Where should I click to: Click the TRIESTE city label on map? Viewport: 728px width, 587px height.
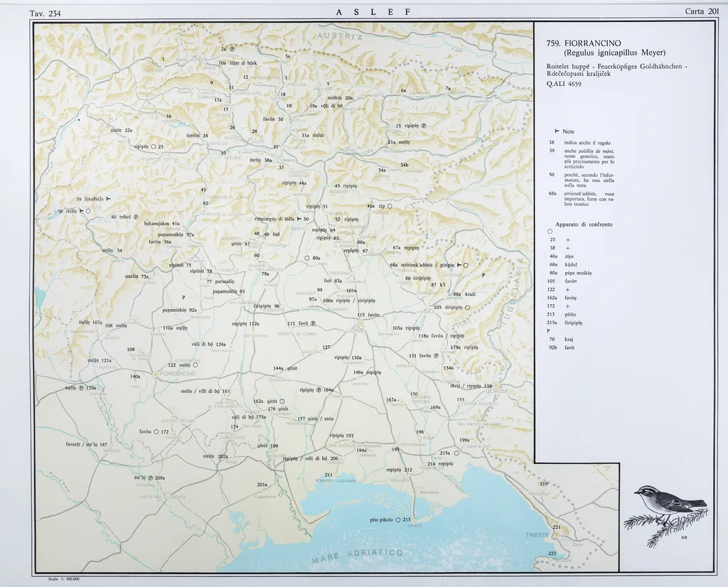(x=537, y=534)
